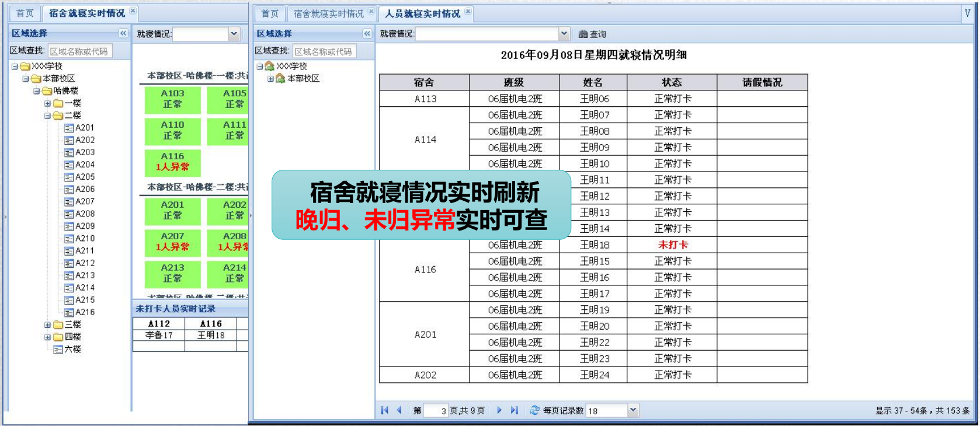This screenshot has width=980, height=426.
Task: Expand 三楼 folder in left tree
Action: tap(47, 325)
